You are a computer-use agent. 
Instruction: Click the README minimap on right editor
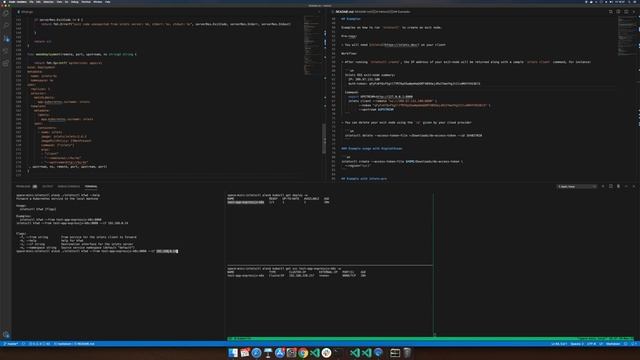click(627, 37)
